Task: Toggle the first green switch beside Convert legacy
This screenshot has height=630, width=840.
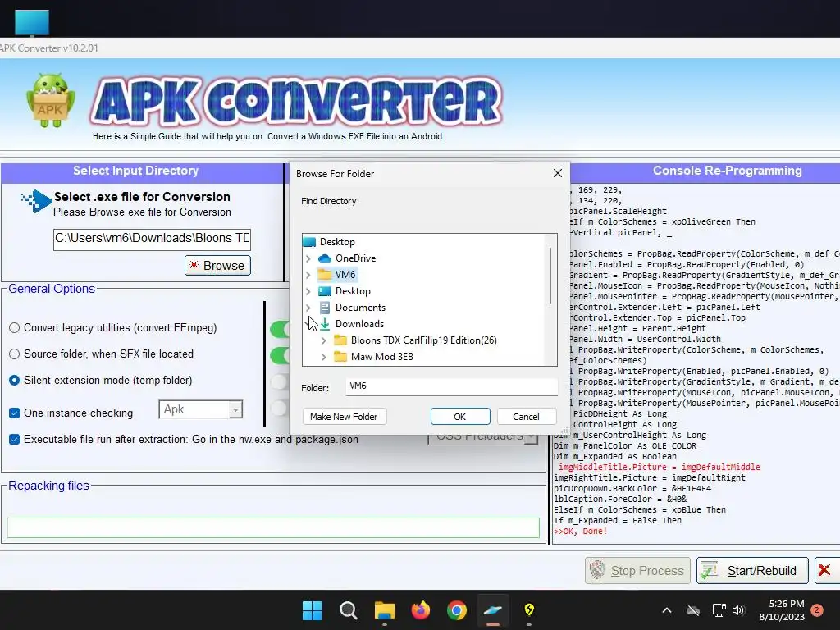Action: point(280,329)
